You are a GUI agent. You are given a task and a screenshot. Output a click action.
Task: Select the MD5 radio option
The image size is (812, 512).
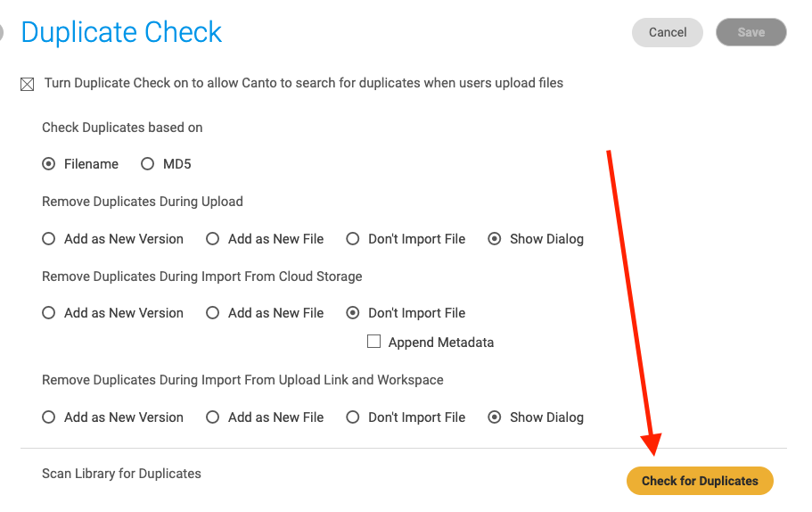coord(148,164)
